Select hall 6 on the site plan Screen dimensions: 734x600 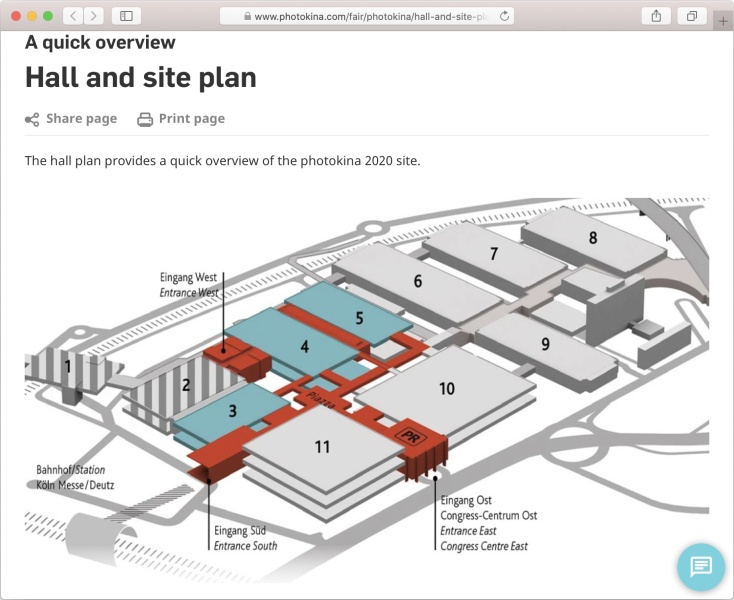pyautogui.click(x=418, y=281)
